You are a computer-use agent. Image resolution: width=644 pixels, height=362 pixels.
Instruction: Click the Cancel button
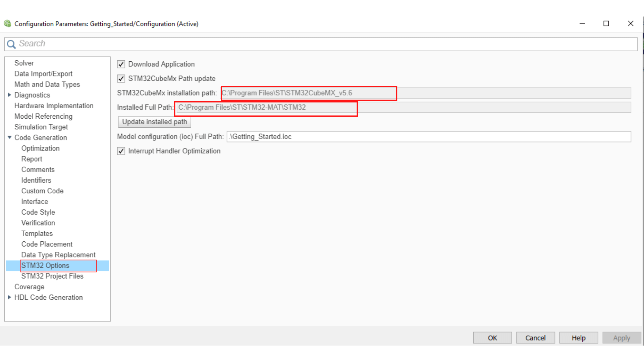[535, 338]
